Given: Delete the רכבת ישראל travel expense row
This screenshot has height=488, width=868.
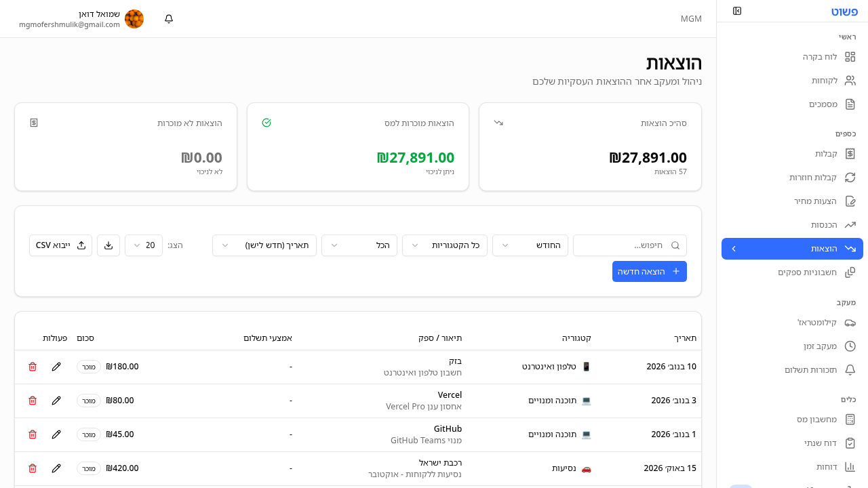Looking at the screenshot, I should 32,468.
